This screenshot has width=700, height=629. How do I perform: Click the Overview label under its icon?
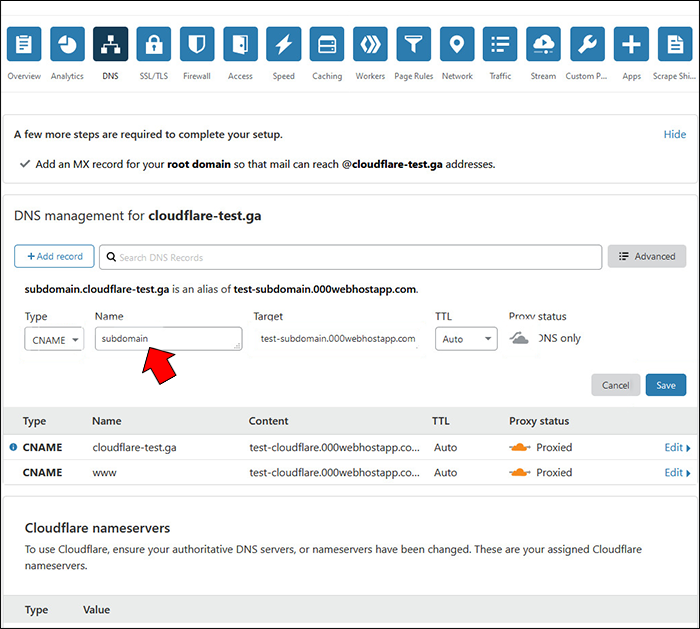click(24, 76)
